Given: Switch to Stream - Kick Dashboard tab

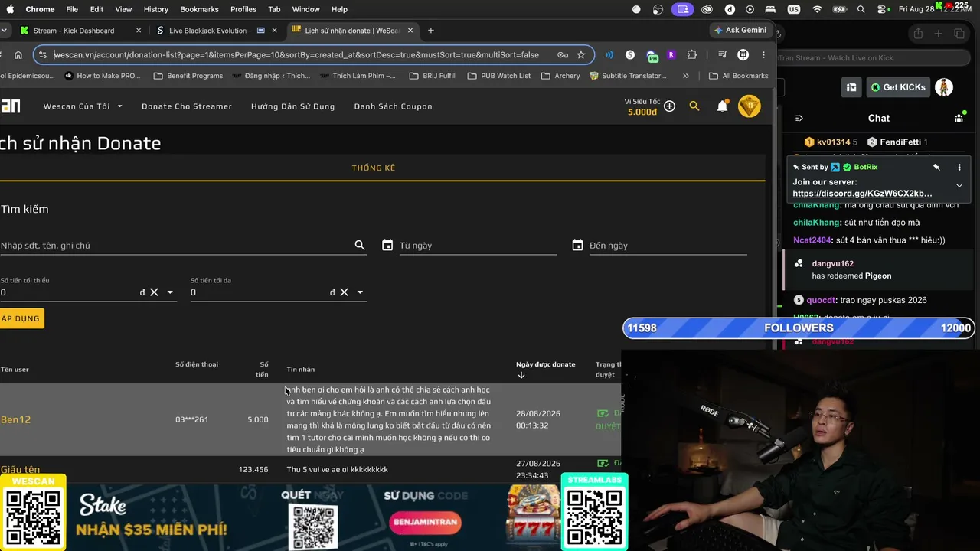Looking at the screenshot, I should click(x=80, y=31).
